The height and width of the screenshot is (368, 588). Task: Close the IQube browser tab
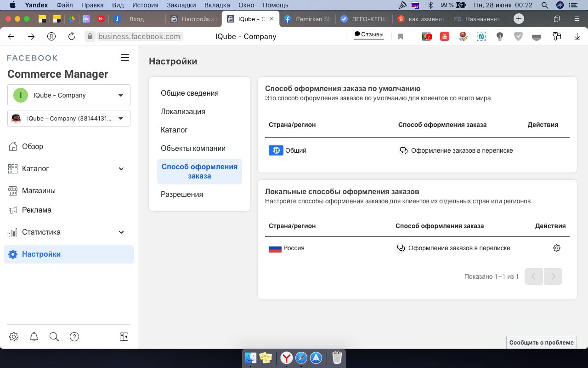(x=271, y=19)
